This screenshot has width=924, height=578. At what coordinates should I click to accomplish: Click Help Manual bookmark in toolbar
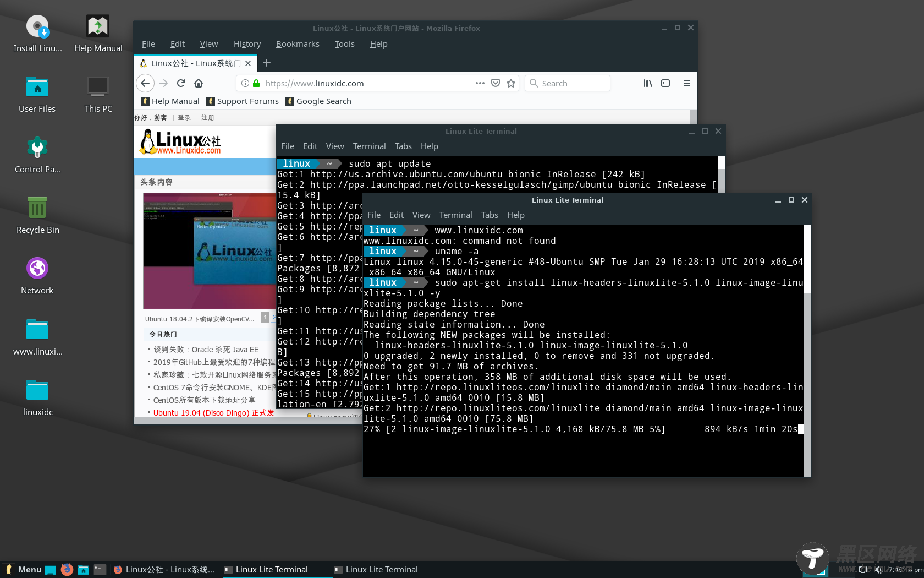(x=170, y=101)
